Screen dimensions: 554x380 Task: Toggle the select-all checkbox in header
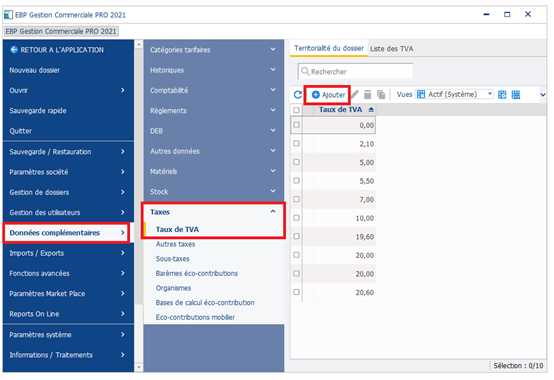[x=296, y=110]
